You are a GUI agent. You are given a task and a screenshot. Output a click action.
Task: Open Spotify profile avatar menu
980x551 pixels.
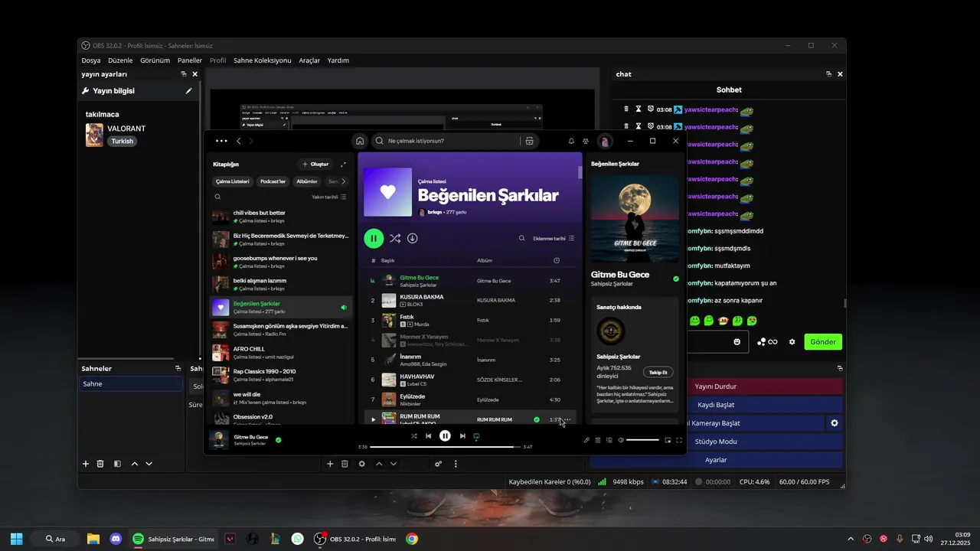(x=605, y=141)
